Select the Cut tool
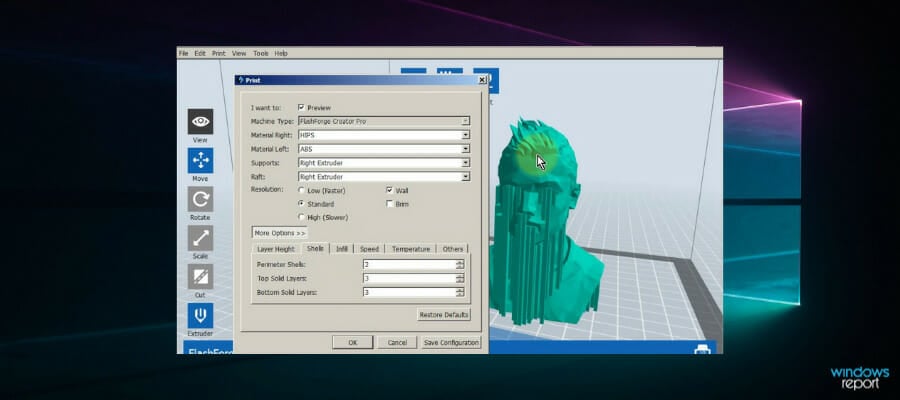 click(200, 277)
